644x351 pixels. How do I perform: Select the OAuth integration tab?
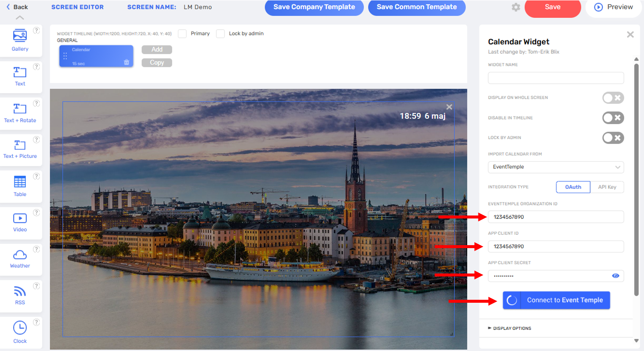click(x=573, y=187)
